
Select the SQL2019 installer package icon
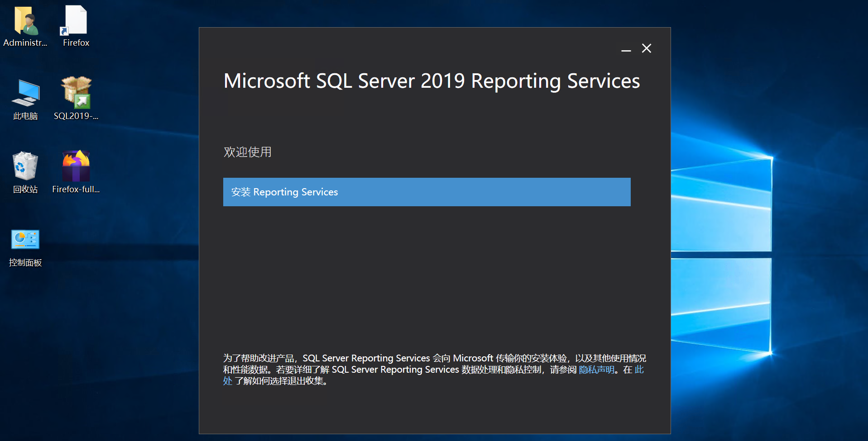click(76, 93)
